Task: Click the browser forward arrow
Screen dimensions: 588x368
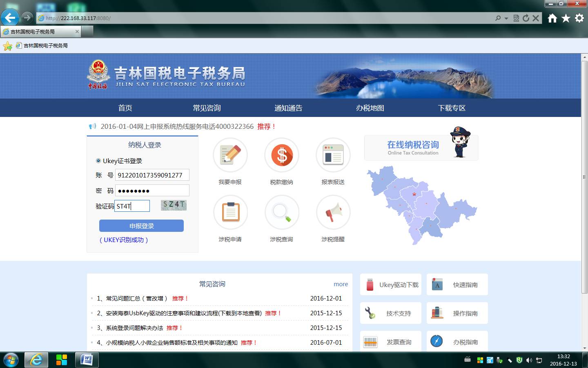Action: pos(27,18)
